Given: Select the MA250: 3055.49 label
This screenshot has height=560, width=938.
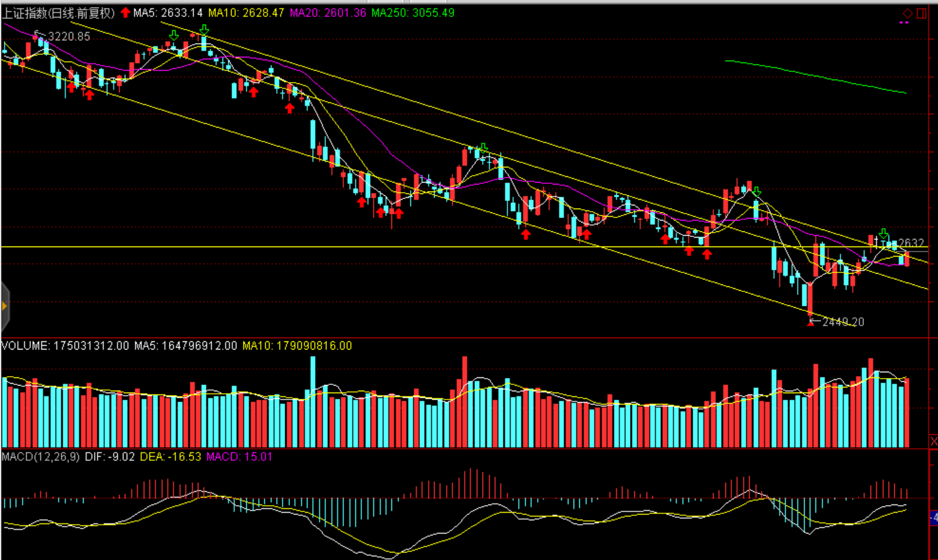Looking at the screenshot, I should pyautogui.click(x=412, y=13).
